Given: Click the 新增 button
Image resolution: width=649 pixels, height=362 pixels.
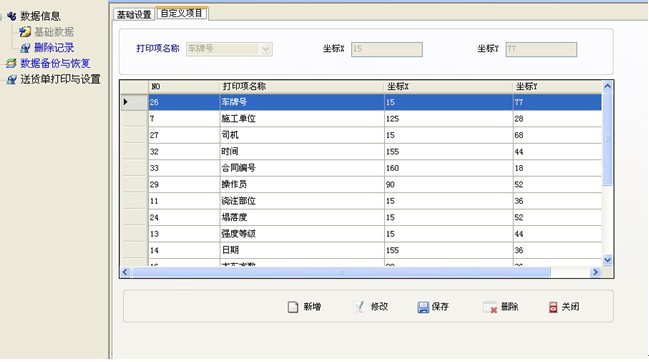Looking at the screenshot, I should (304, 307).
